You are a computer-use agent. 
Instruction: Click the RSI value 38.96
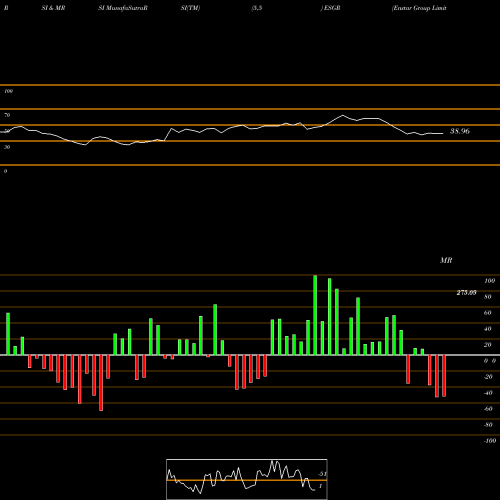pos(460,131)
